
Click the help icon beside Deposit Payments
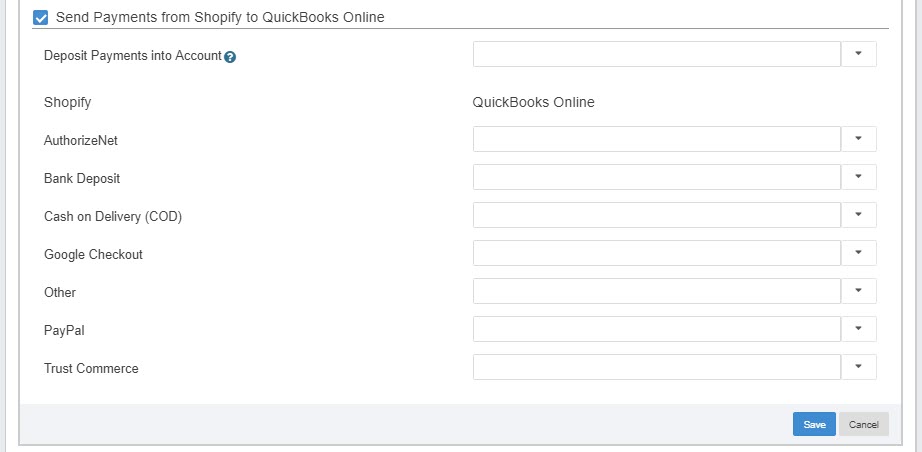point(230,57)
